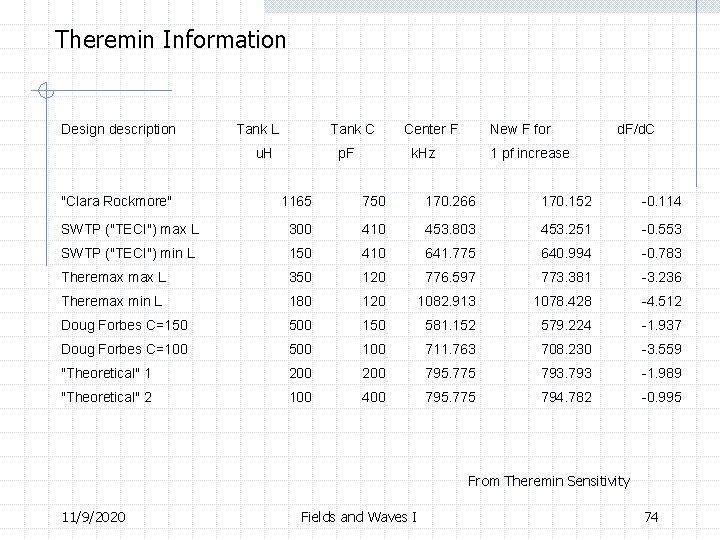
Task: Click the 'Center F' column header
Action: pos(431,129)
